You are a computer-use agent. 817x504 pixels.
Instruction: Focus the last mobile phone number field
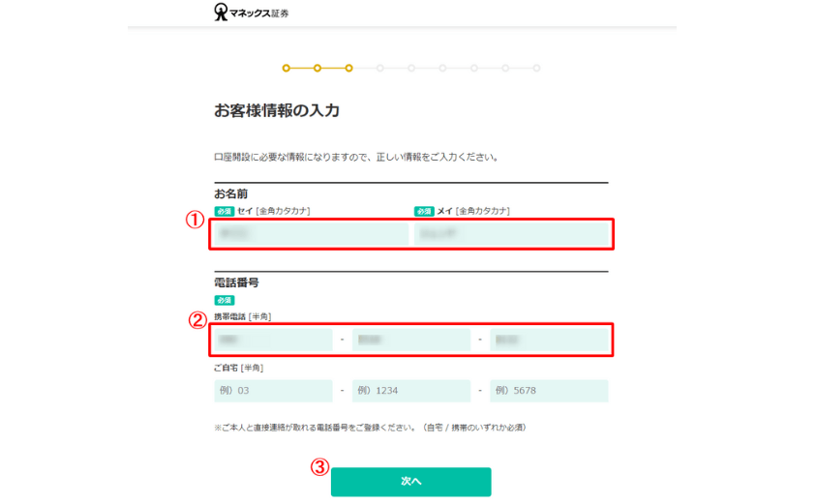tap(549, 340)
